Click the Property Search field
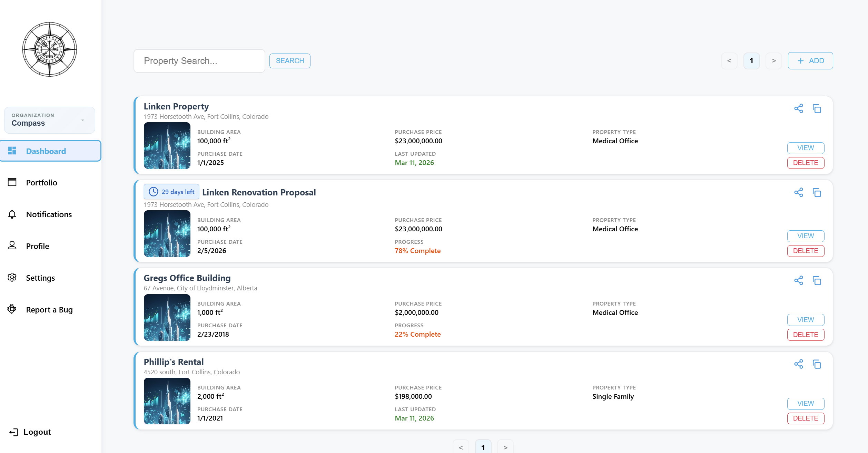 [199, 60]
